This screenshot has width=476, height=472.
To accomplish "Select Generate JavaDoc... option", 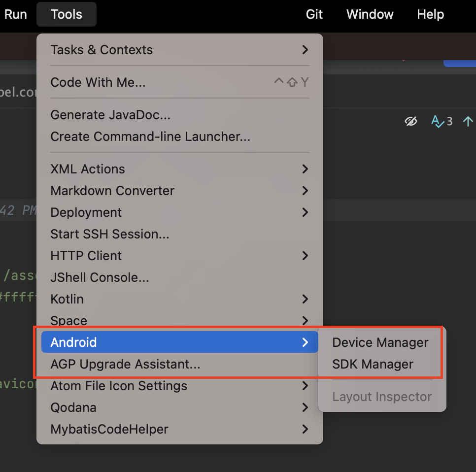I will (180, 115).
